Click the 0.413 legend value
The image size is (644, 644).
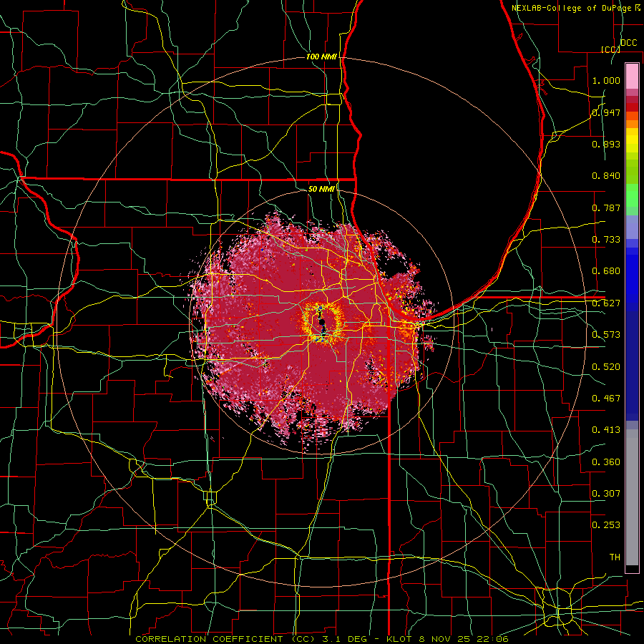[x=606, y=430]
